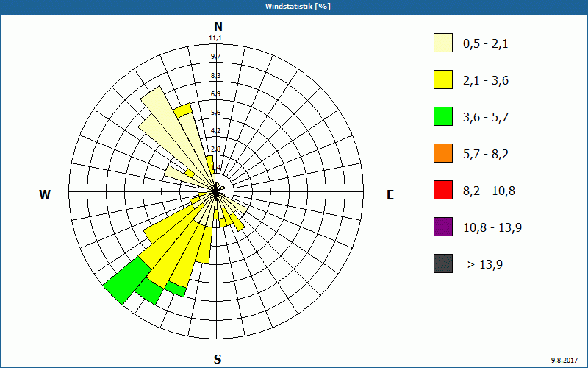Click the S compass label
This screenshot has width=588, height=368.
pos(218,359)
